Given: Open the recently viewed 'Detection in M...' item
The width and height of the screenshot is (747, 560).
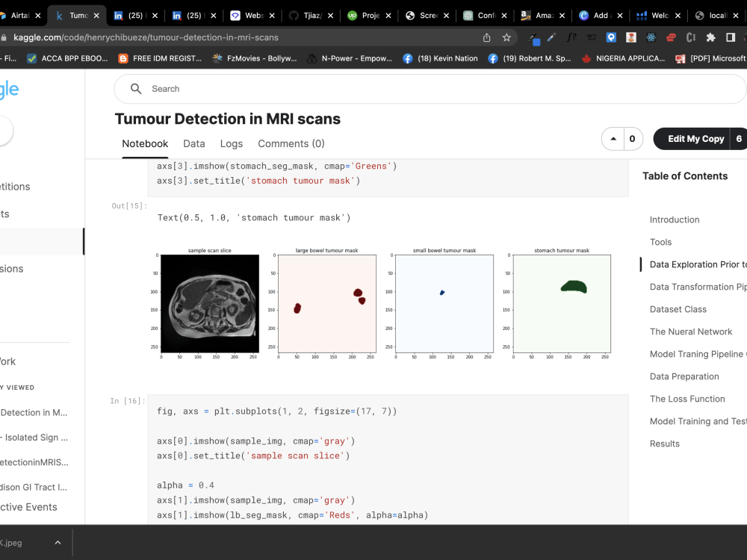Looking at the screenshot, I should (34, 412).
